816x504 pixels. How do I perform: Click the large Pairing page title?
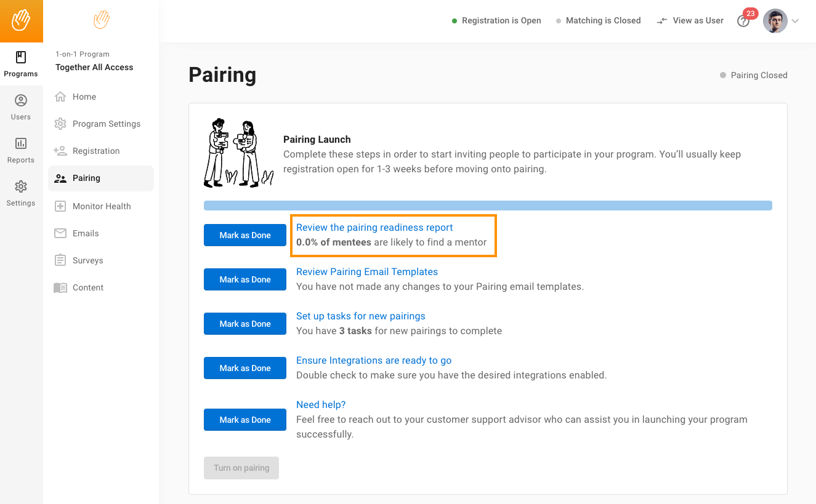tap(222, 74)
